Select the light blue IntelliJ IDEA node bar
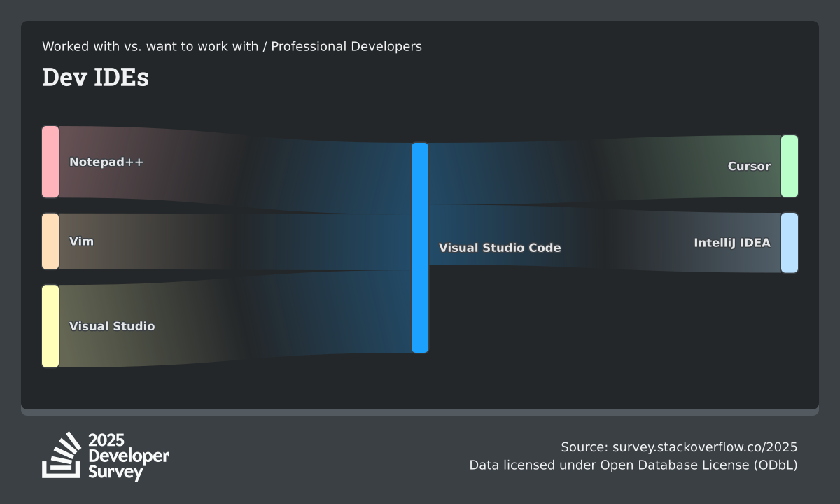This screenshot has height=504, width=840. [789, 243]
